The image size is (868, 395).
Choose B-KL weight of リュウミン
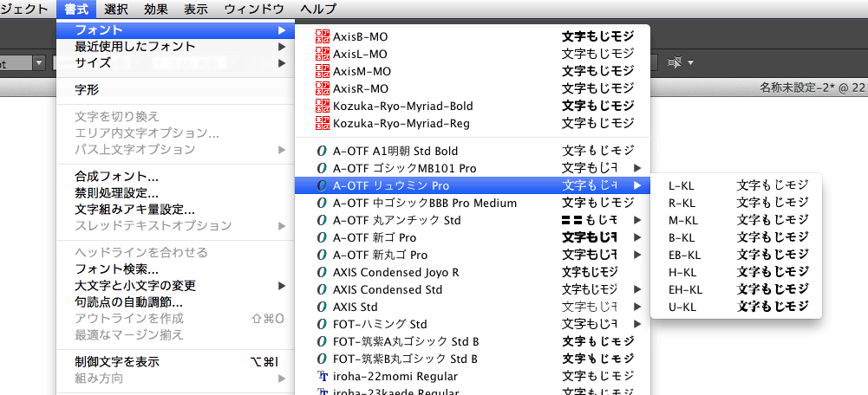click(736, 237)
